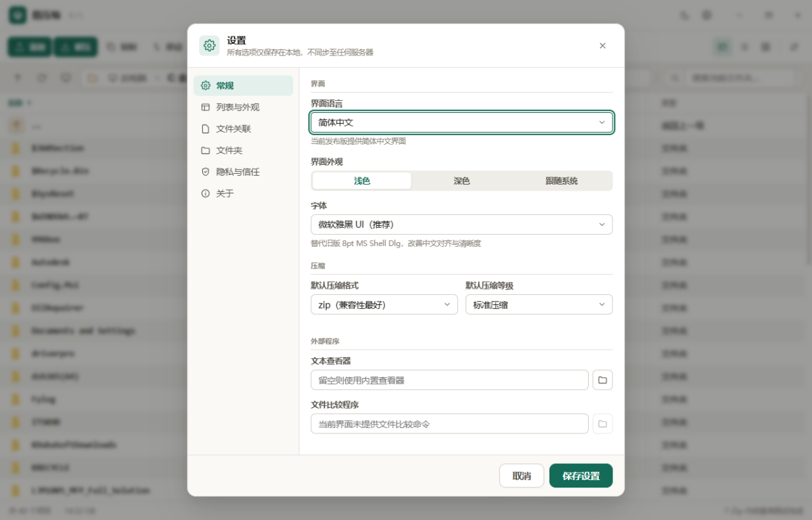Screen dimensions: 812x520
Task: Click the settings gear icon in dialog header
Action: tap(209, 45)
